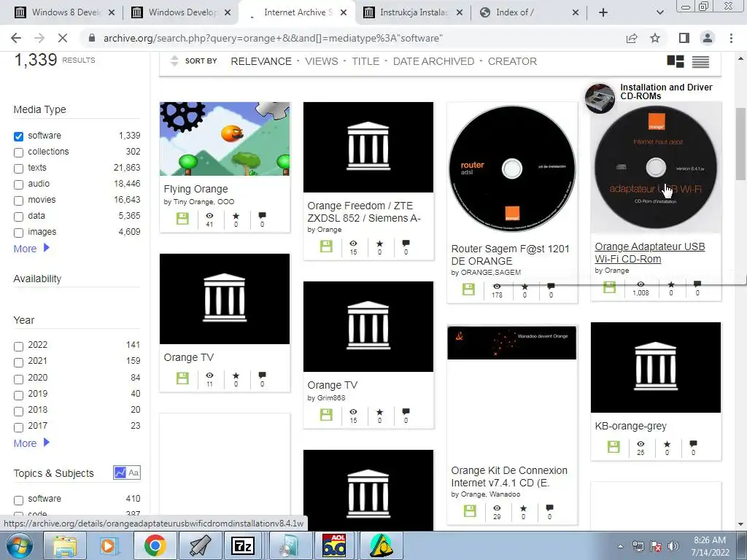The height and width of the screenshot is (560, 747).
Task: Open share page icon in address bar
Action: click(632, 38)
